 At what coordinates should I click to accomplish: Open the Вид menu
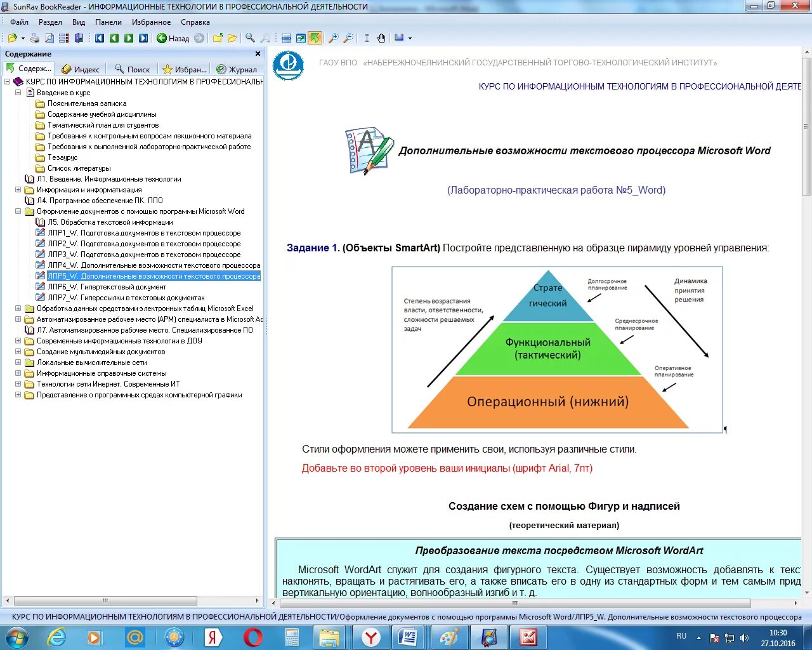point(79,22)
